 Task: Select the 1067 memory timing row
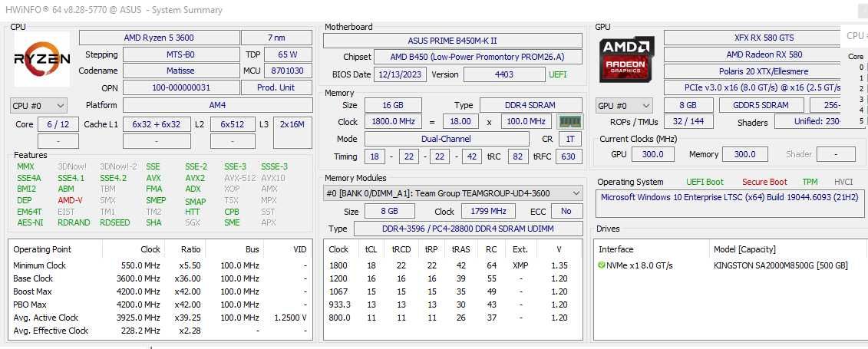[452, 291]
